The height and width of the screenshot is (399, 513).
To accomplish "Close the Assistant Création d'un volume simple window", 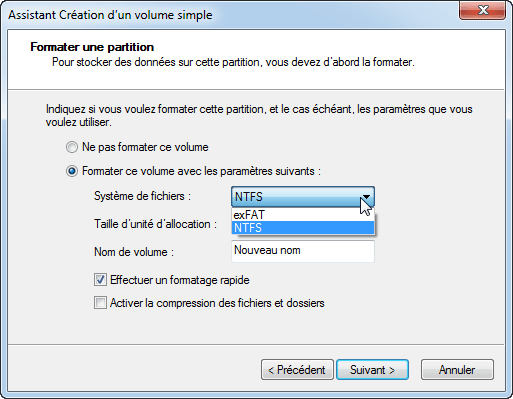I will click(x=482, y=11).
